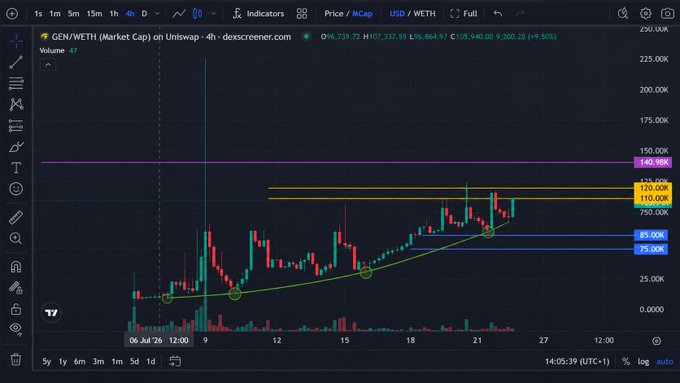Viewport: 680px width, 383px height.
Task: Collapse the indicator legend chevron
Action: (x=48, y=65)
